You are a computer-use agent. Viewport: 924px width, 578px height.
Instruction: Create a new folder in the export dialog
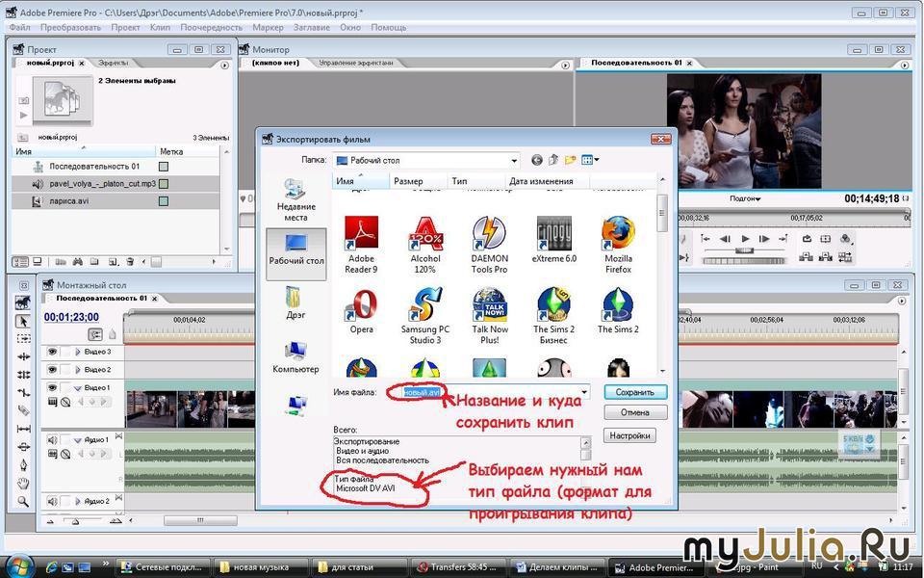point(570,160)
